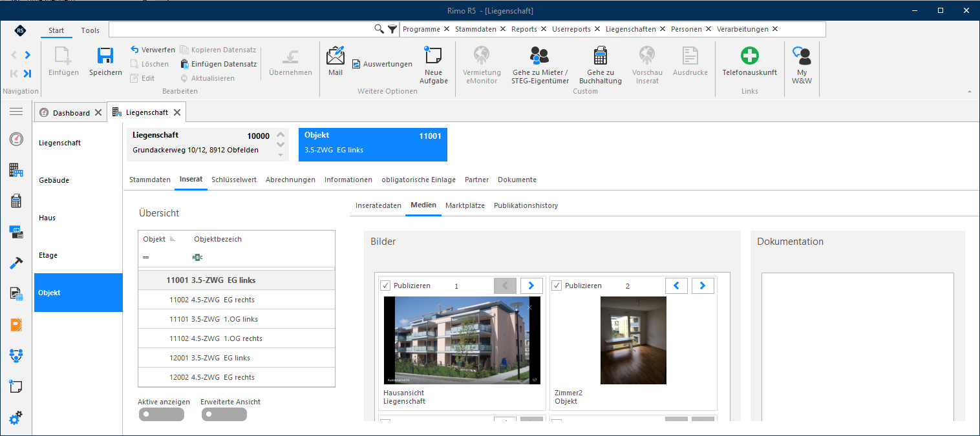Move image 2 to the right
The height and width of the screenshot is (436, 980).
coord(703,285)
